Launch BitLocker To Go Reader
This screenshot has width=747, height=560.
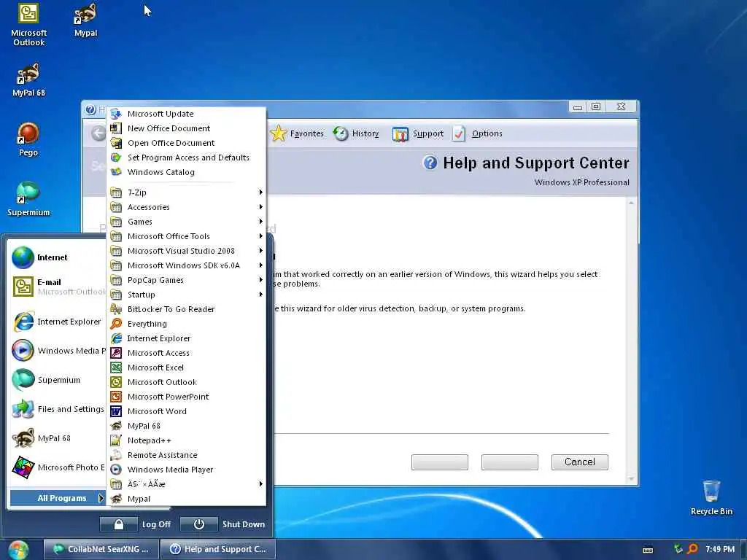[x=186, y=309]
